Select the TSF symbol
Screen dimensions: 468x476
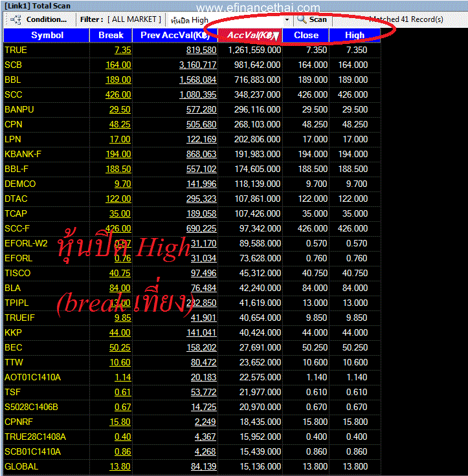(x=12, y=392)
